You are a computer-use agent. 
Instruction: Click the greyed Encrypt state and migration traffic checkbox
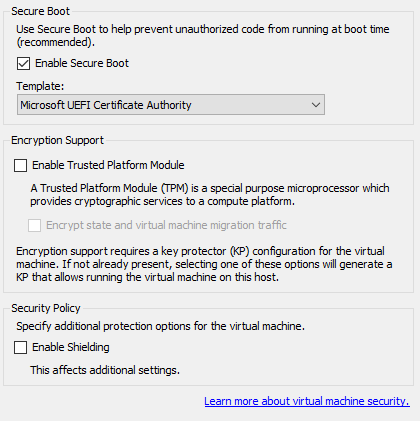click(x=35, y=225)
